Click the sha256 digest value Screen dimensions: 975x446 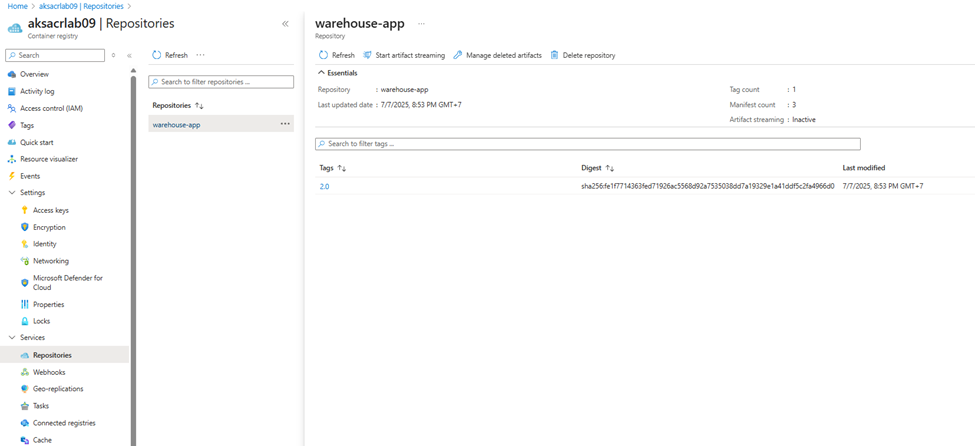[x=707, y=186]
